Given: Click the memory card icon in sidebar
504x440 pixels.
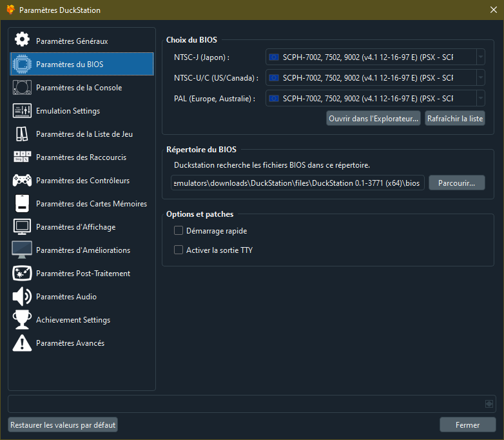Looking at the screenshot, I should point(22,204).
